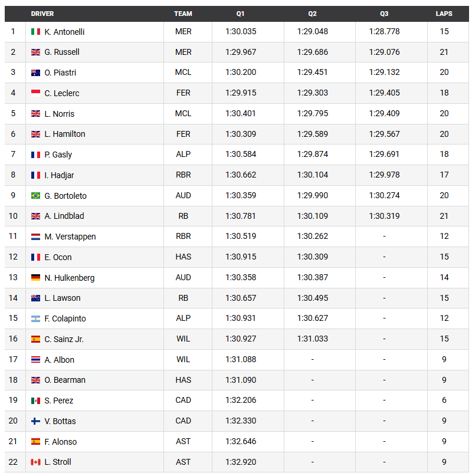Screen dimensions: 472x476
Task: Sort by the Q3 column header
Action: click(x=384, y=14)
